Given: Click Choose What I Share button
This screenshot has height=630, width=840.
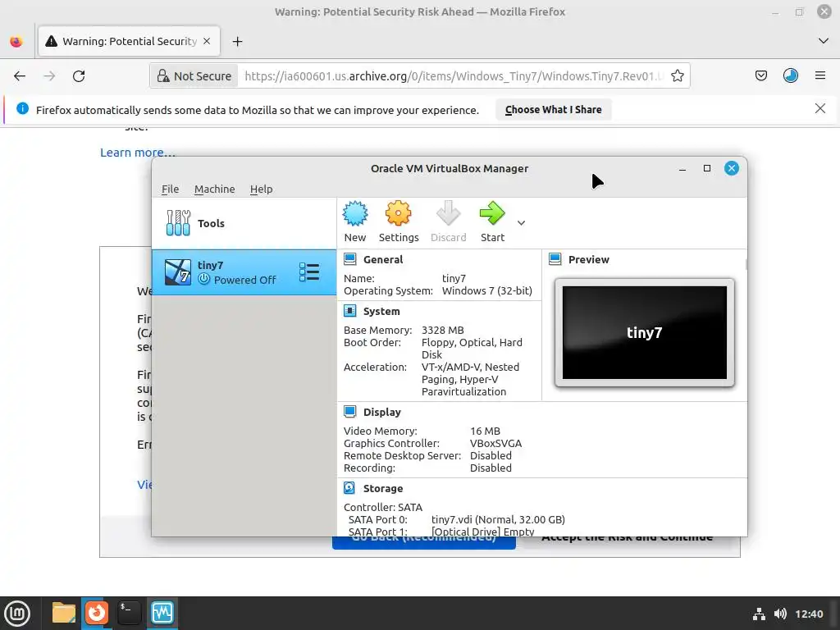Looking at the screenshot, I should point(554,110).
